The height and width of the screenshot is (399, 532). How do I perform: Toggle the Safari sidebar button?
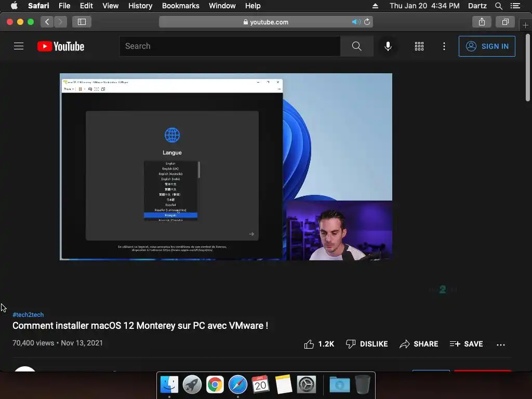[x=82, y=22]
